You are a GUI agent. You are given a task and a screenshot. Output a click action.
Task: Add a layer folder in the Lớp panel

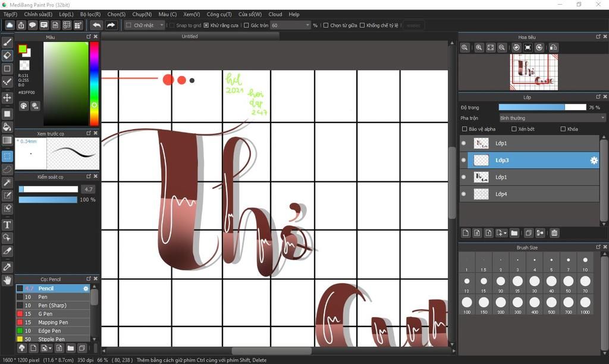tap(514, 233)
